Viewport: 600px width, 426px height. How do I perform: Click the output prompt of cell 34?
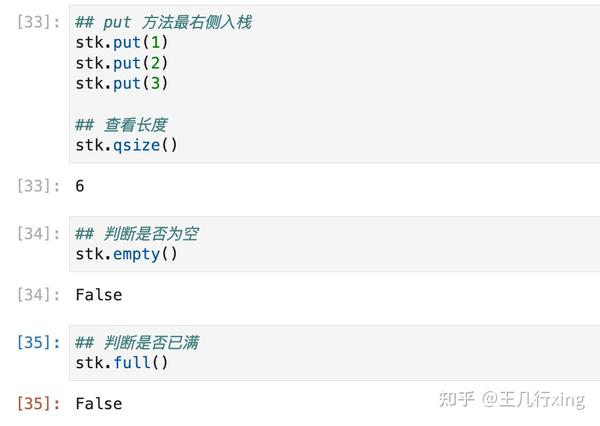coord(39,295)
